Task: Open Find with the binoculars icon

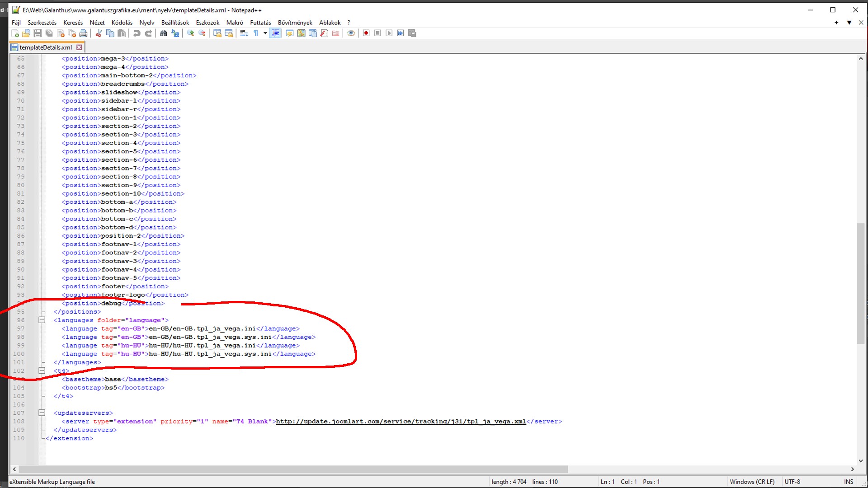Action: (163, 33)
